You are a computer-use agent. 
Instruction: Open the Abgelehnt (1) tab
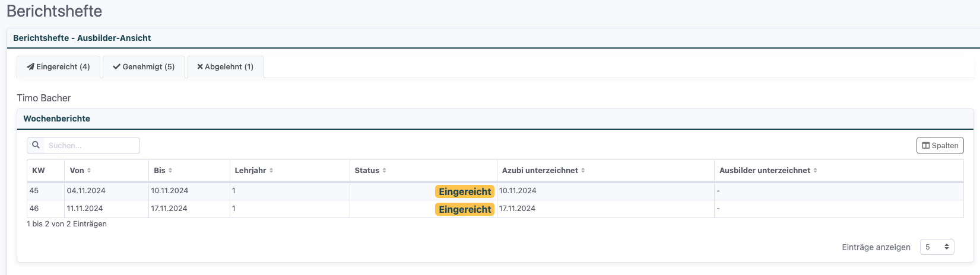[226, 67]
